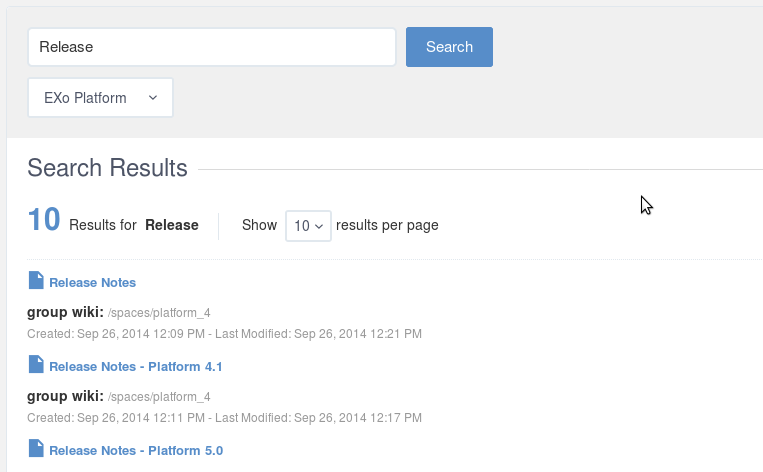This screenshot has width=763, height=472.
Task: Focus the search field containing Release
Action: click(212, 47)
